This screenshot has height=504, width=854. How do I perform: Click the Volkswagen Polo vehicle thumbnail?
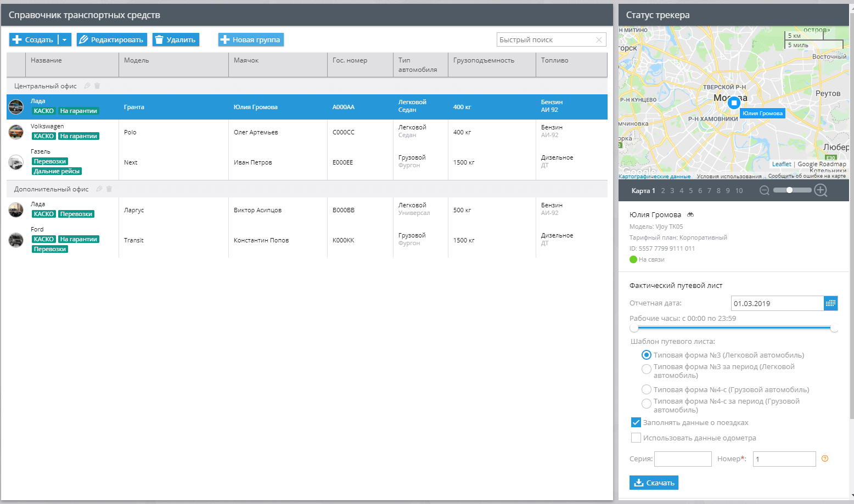click(16, 132)
